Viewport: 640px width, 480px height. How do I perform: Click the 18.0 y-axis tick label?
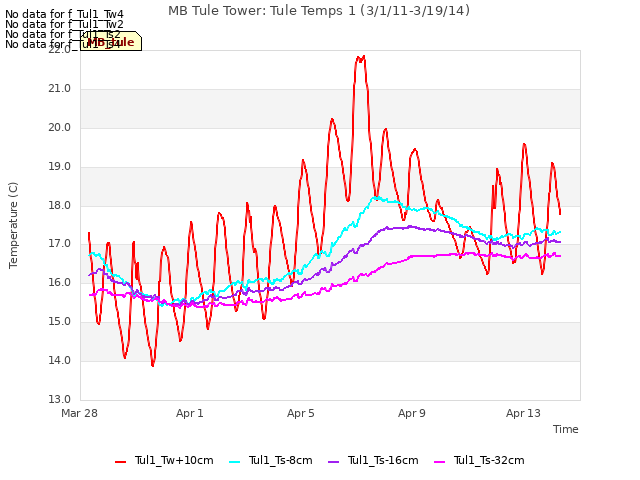[x=60, y=206]
